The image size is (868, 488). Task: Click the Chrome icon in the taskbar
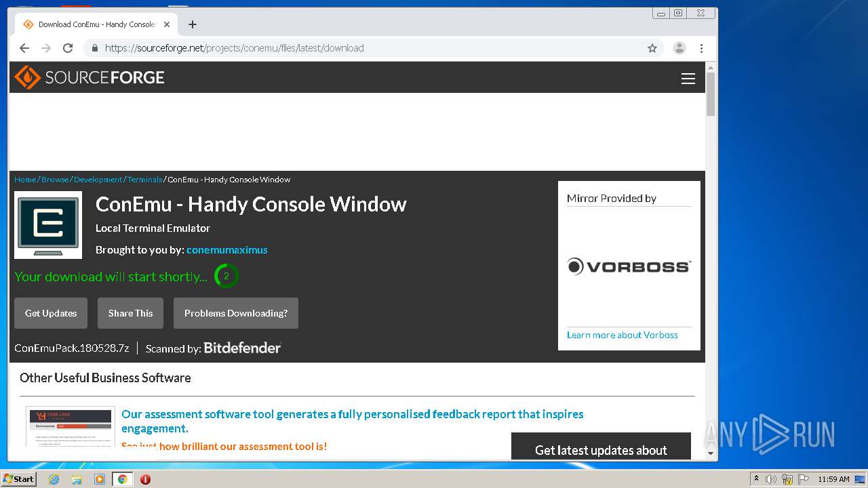point(123,479)
